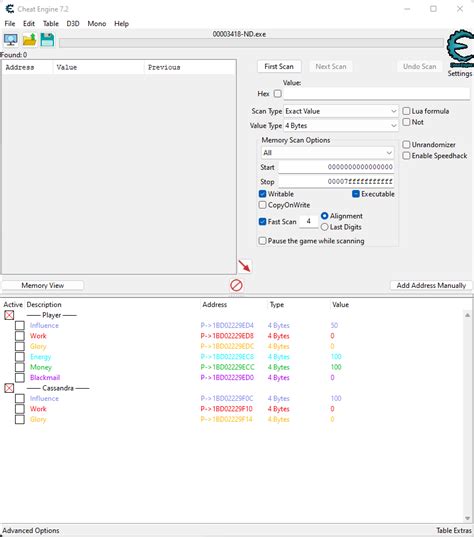
Task: Click the scan progress bar
Action: pyautogui.click(x=251, y=43)
